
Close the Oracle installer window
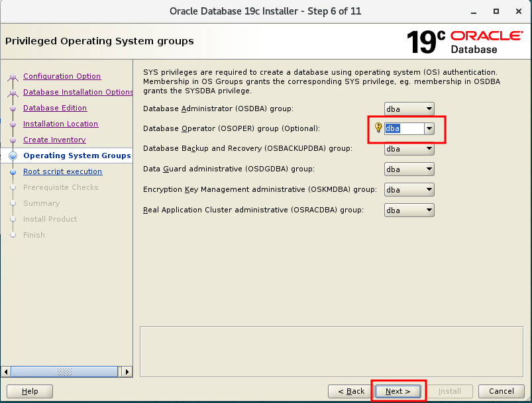click(x=519, y=11)
